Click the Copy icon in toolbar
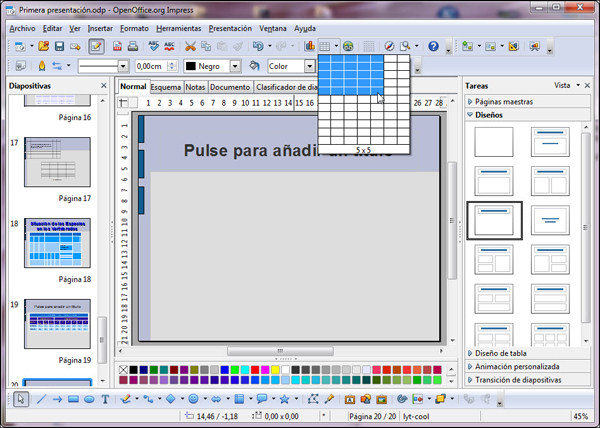The height and width of the screenshot is (428, 600). pos(206,47)
